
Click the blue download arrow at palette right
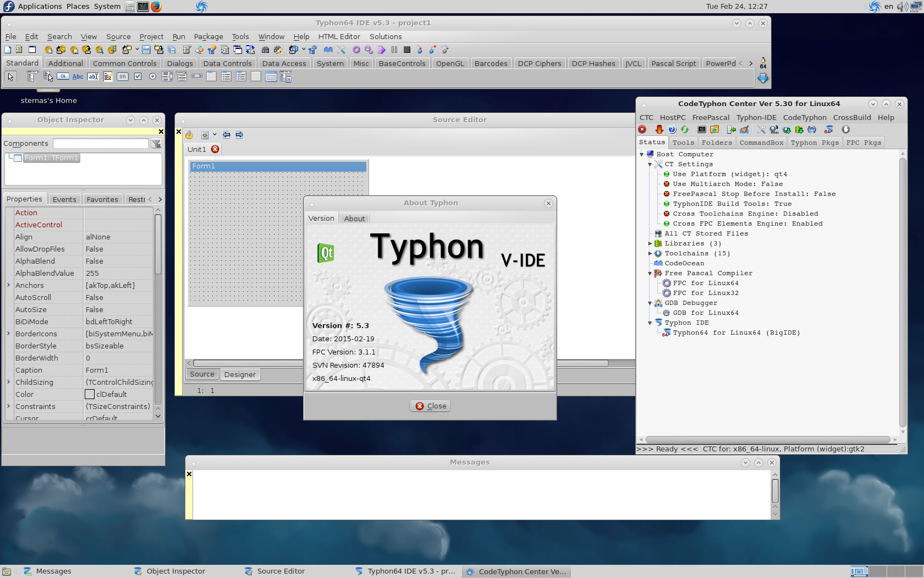[763, 78]
